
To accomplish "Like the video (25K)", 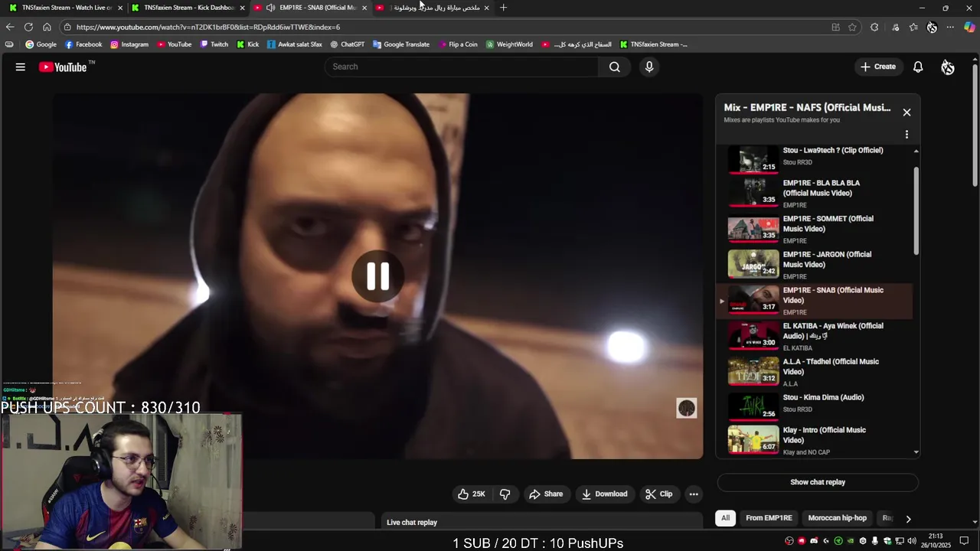I will point(472,494).
